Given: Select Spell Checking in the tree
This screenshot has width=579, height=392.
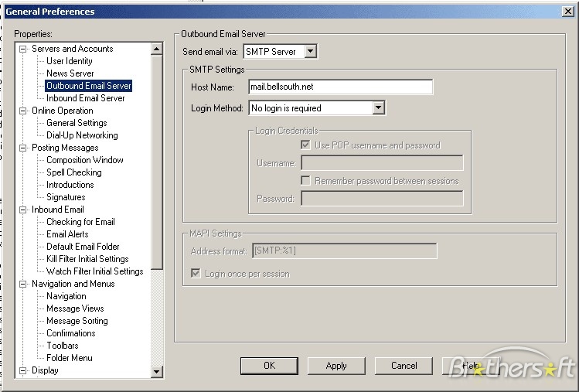Looking at the screenshot, I should pyautogui.click(x=74, y=172).
